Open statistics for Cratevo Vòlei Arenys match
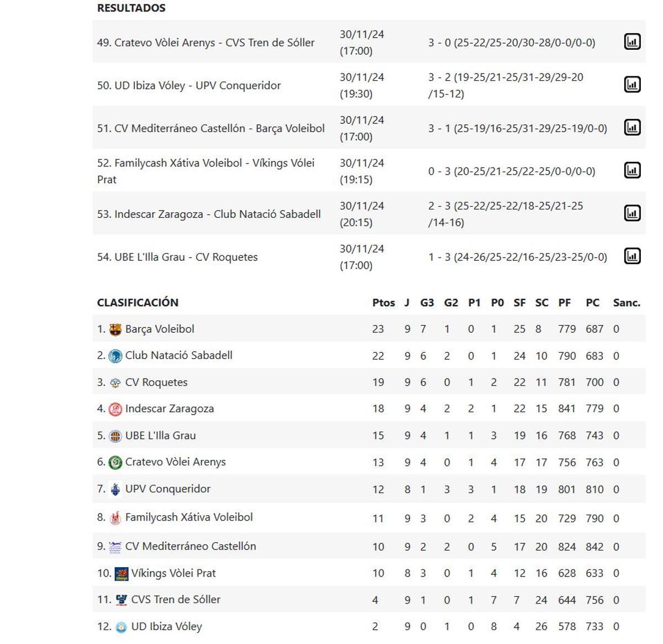Image resolution: width=663 pixels, height=644 pixels. point(632,41)
